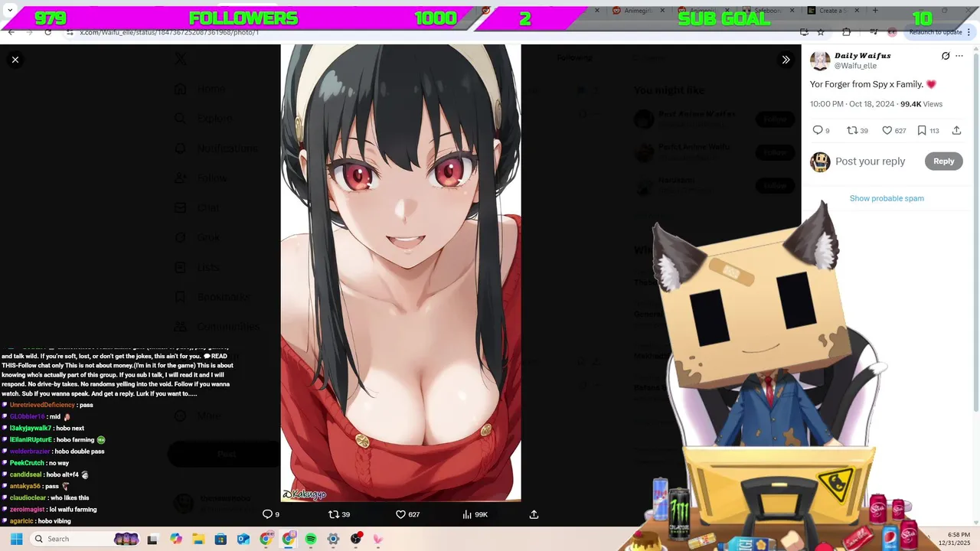The image size is (980, 551).
Task: Open the tab search dropdown arrow
Action: pyautogui.click(x=10, y=11)
